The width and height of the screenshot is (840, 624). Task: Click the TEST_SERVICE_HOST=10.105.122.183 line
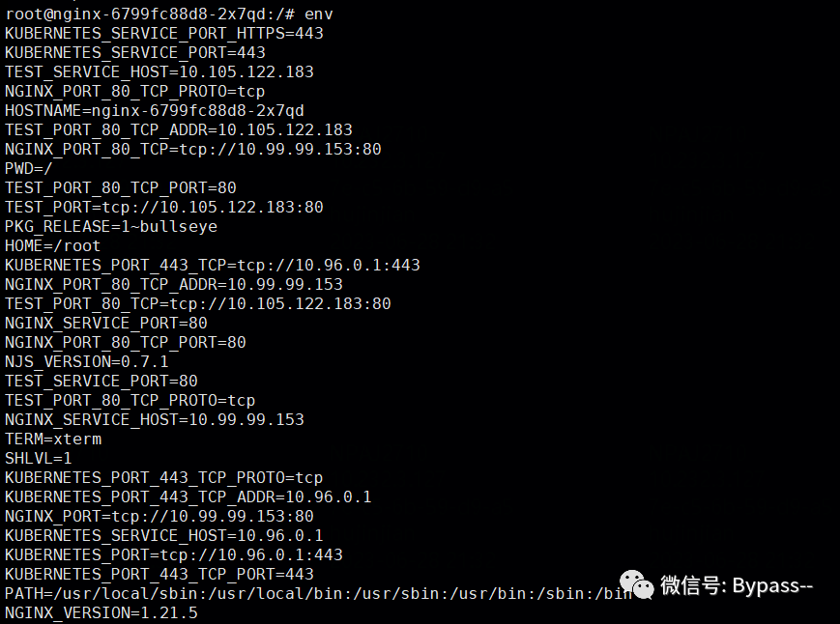tap(159, 71)
